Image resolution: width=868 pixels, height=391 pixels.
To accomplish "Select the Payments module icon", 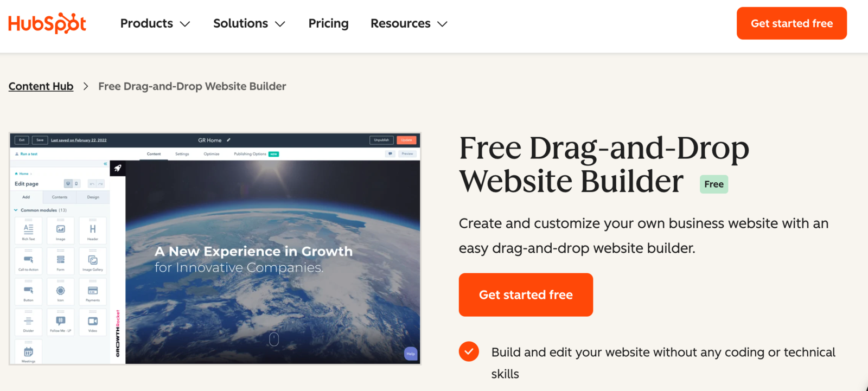I will point(93,292).
